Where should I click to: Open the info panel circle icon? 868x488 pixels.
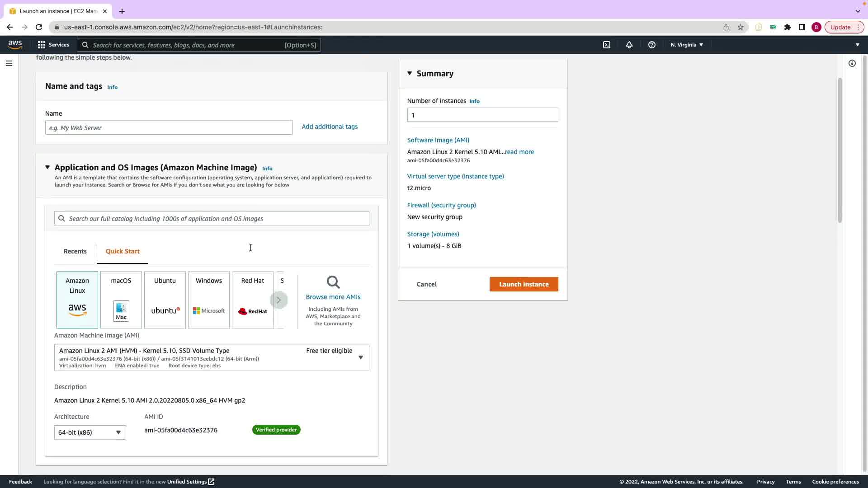coord(852,63)
